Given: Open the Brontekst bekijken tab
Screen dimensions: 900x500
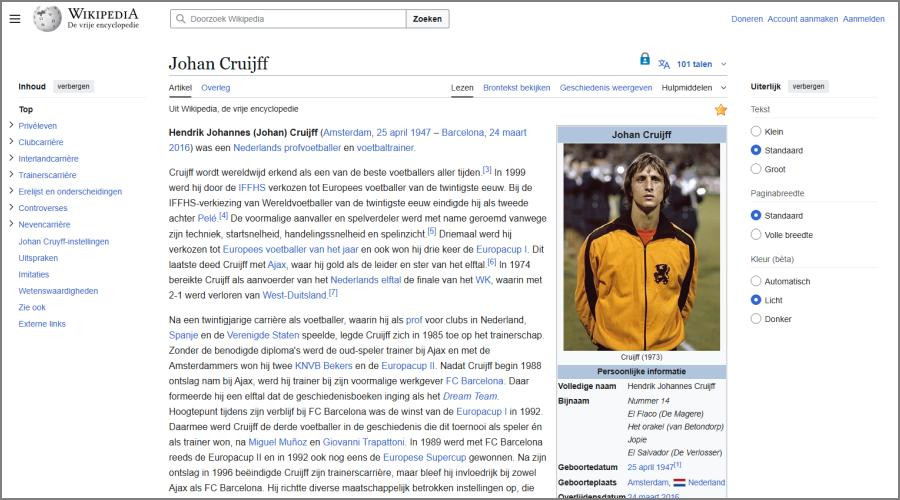Looking at the screenshot, I should (x=517, y=88).
